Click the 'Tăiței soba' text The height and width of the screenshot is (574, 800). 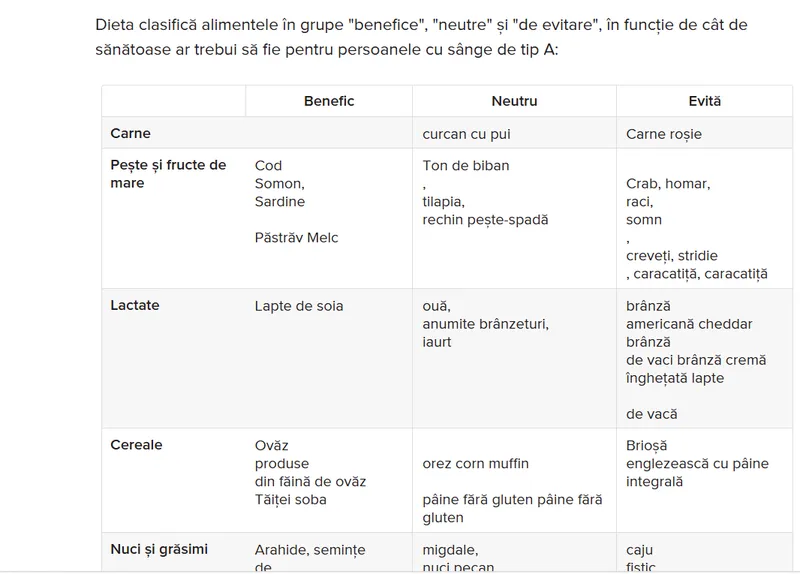(x=290, y=500)
